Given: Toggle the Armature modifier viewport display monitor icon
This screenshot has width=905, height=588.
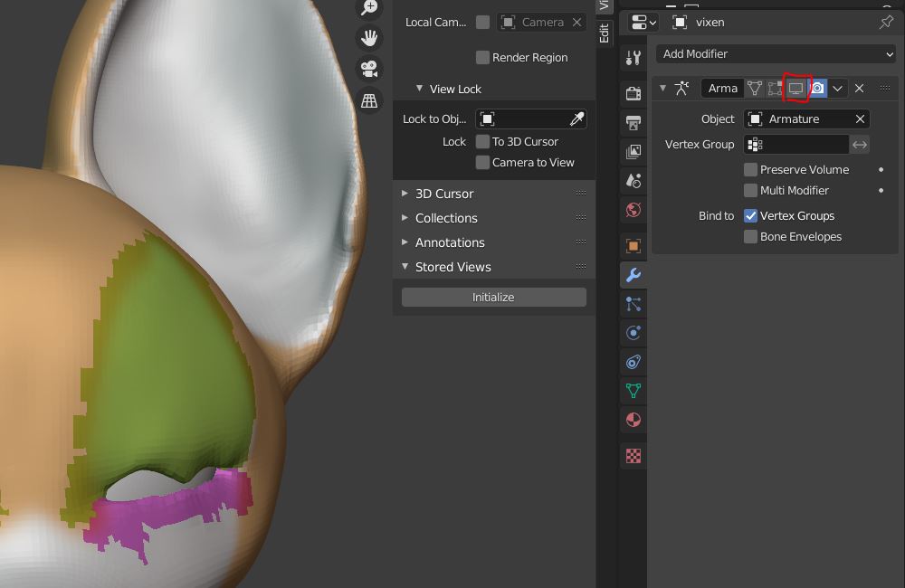Looking at the screenshot, I should 796,88.
